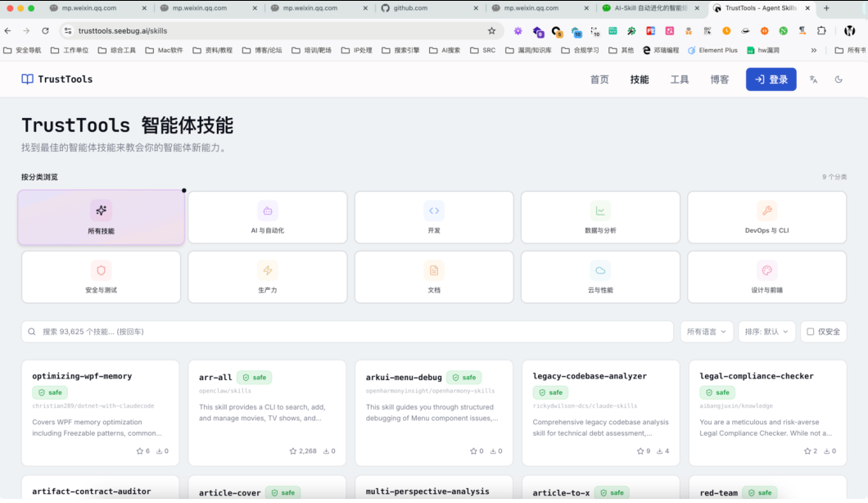This screenshot has height=503, width=868.
Task: Click the search magnifier icon
Action: point(32,331)
